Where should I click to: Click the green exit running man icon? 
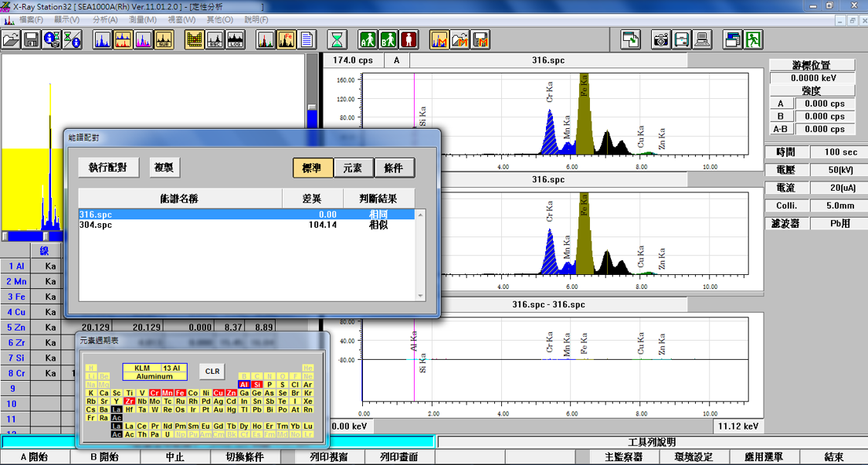coord(754,40)
